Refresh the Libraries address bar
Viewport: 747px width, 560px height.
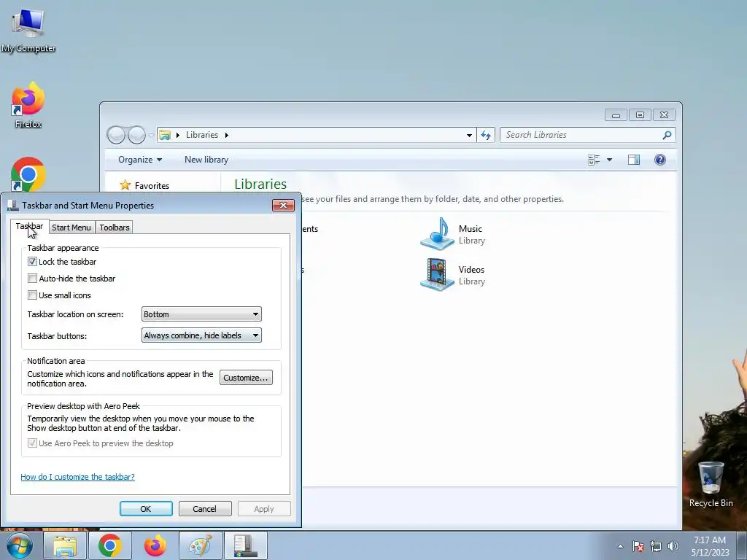pos(485,135)
